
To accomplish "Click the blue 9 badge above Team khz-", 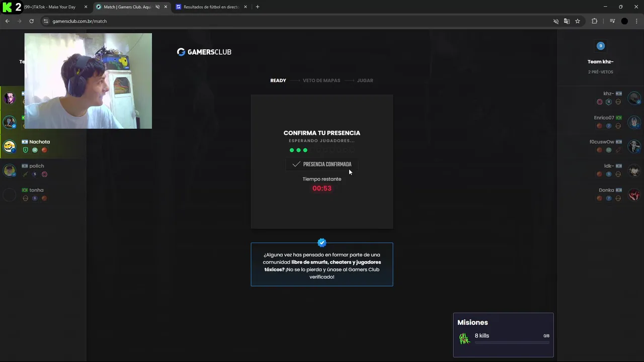I will (x=600, y=46).
